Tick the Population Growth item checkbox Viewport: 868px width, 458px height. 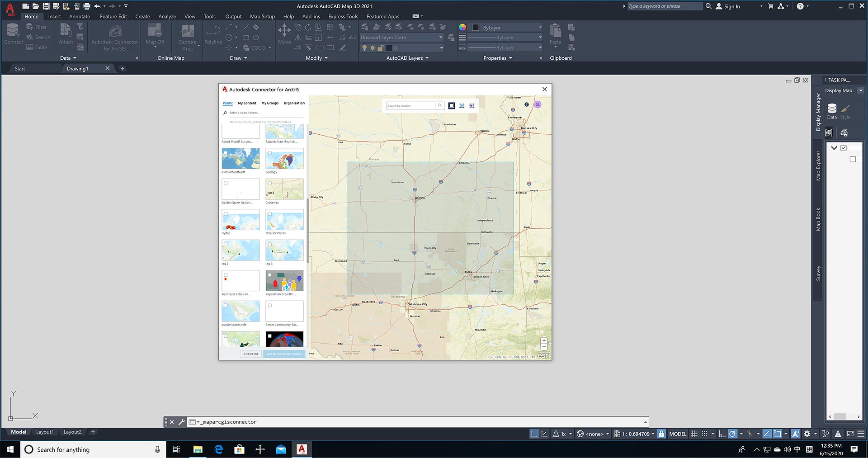pyautogui.click(x=270, y=274)
